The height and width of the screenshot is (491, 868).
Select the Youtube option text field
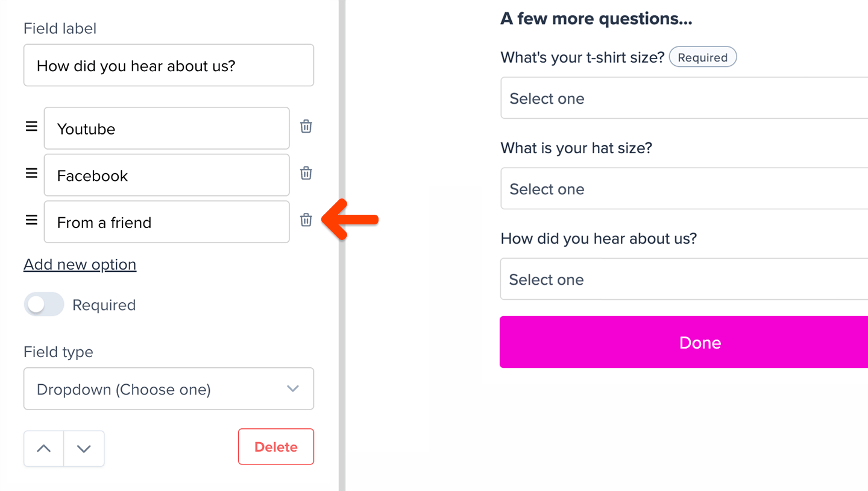click(x=166, y=128)
